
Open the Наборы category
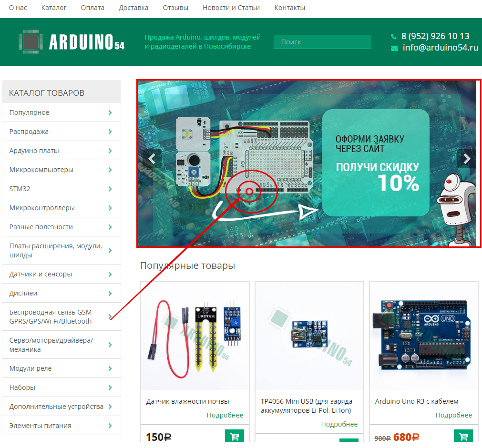[62, 387]
